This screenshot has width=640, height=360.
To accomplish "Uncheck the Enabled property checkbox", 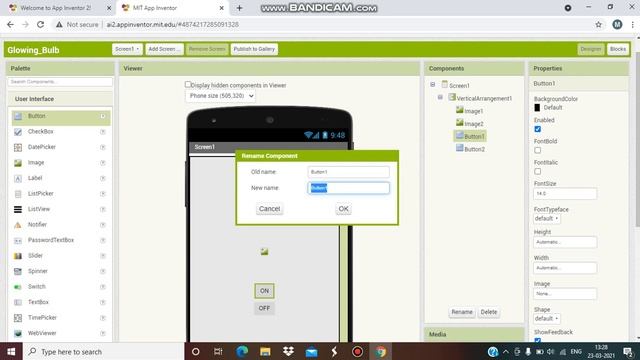I will 538,129.
